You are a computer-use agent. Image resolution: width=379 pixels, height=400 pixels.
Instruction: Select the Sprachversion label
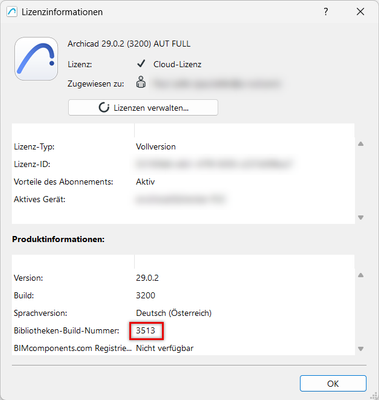pyautogui.click(x=40, y=313)
